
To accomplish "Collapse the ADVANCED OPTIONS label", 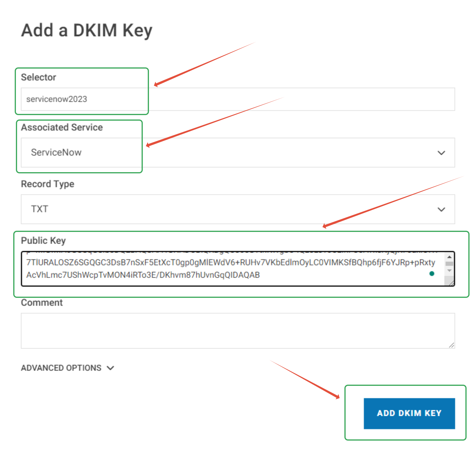I will coord(61,368).
